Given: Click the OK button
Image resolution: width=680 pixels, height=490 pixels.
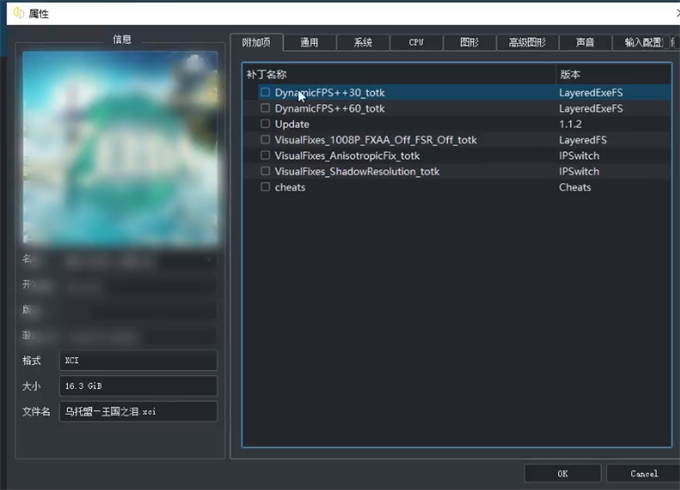Looking at the screenshot, I should coord(562,473).
